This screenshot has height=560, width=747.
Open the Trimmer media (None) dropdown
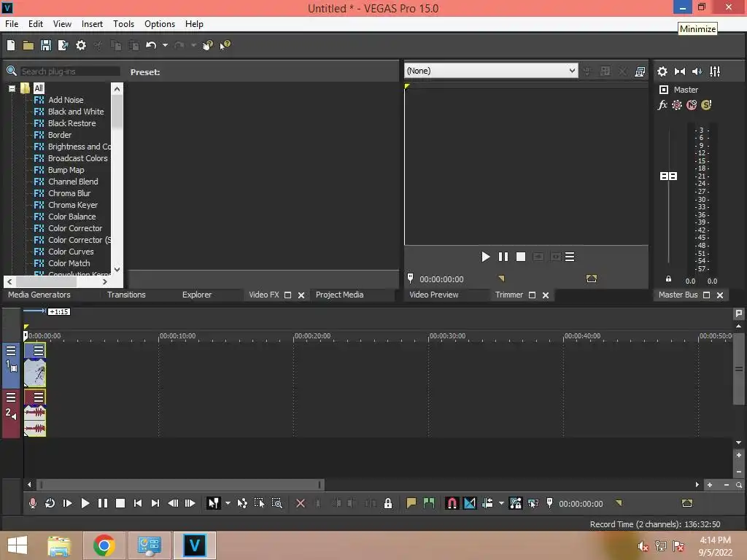[x=491, y=71]
